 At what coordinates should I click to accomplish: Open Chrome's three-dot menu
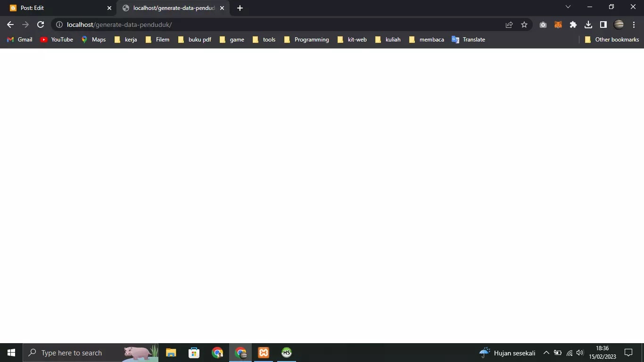(634, 25)
